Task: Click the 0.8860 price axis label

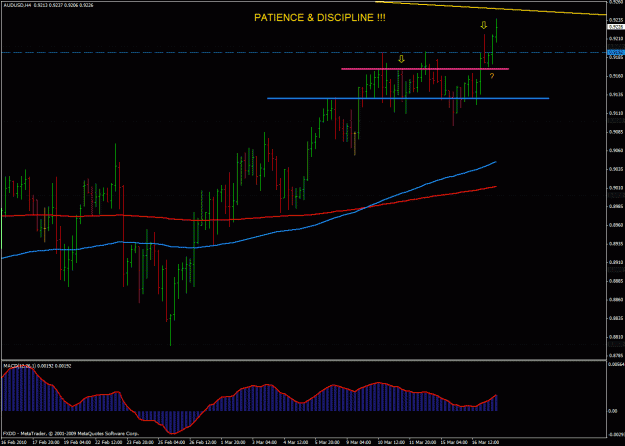Action: [x=616, y=299]
